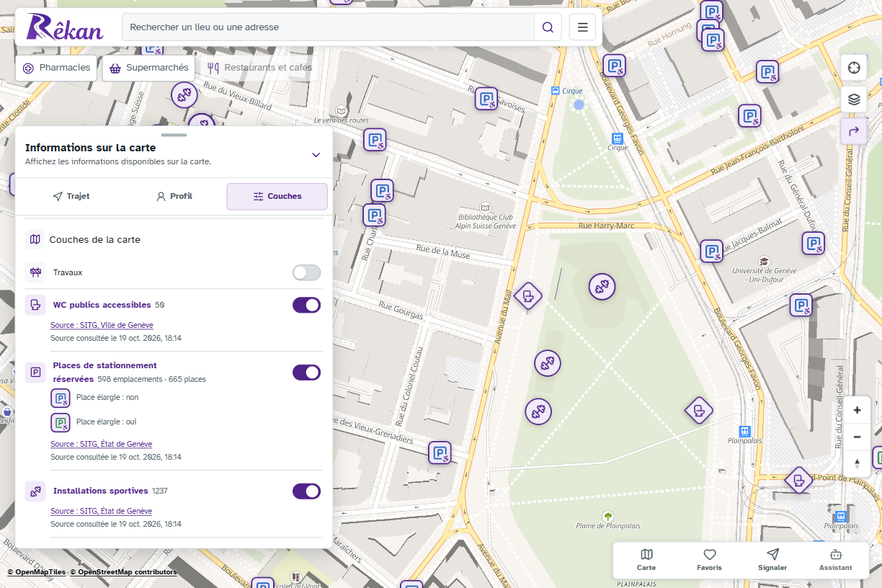Viewport: 882px width, 588px height.
Task: Click the search magnifier icon
Action: [548, 27]
